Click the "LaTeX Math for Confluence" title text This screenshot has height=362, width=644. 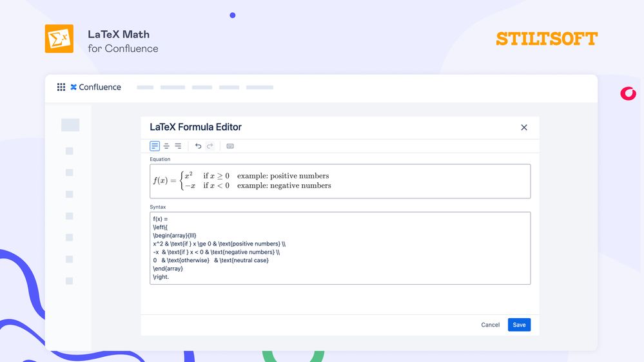122,41
